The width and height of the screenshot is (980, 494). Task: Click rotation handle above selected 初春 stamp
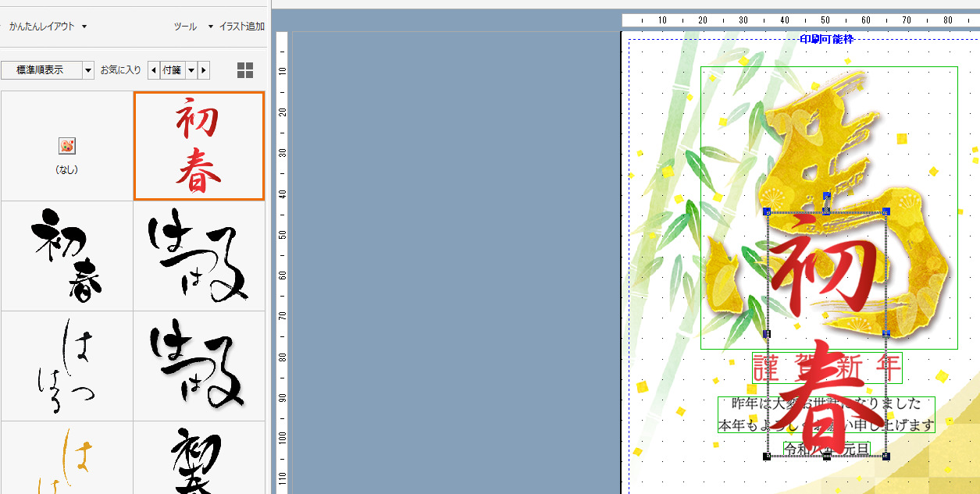pos(826,196)
